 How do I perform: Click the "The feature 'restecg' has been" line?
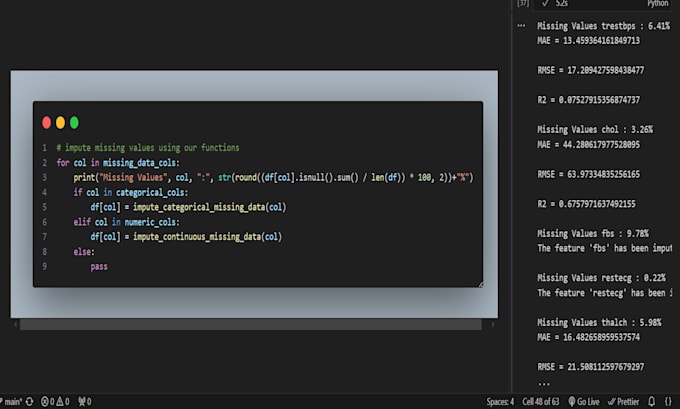coord(605,293)
